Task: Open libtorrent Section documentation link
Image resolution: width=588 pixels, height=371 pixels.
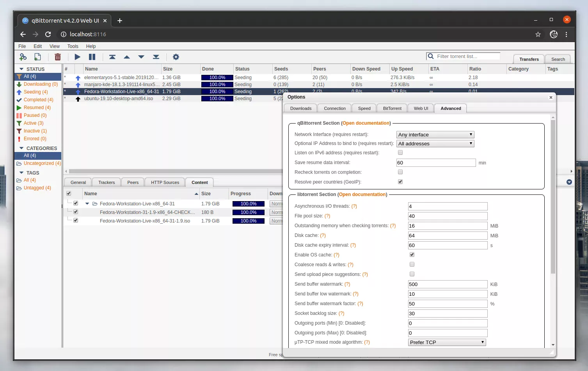Action: (x=362, y=194)
